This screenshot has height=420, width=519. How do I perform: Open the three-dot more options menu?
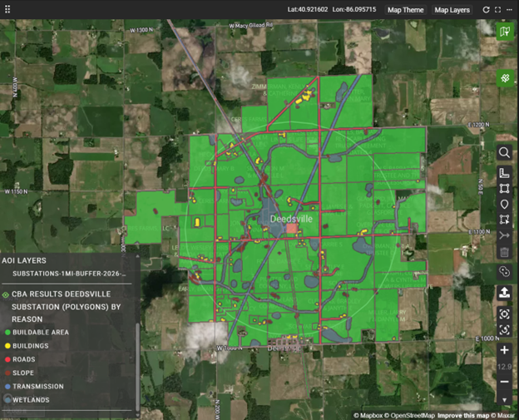[510, 10]
